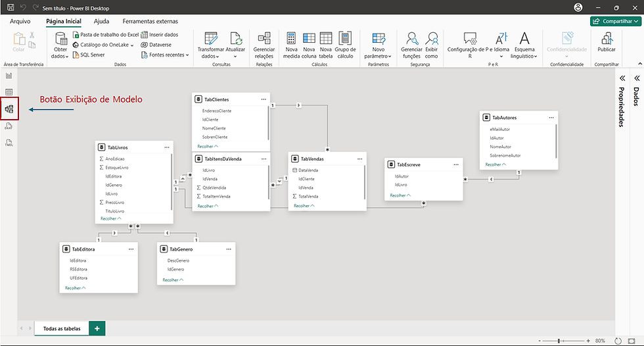Viewport: 644px width, 346px height.
Task: Expand the Propriedades pane
Action: point(622,78)
